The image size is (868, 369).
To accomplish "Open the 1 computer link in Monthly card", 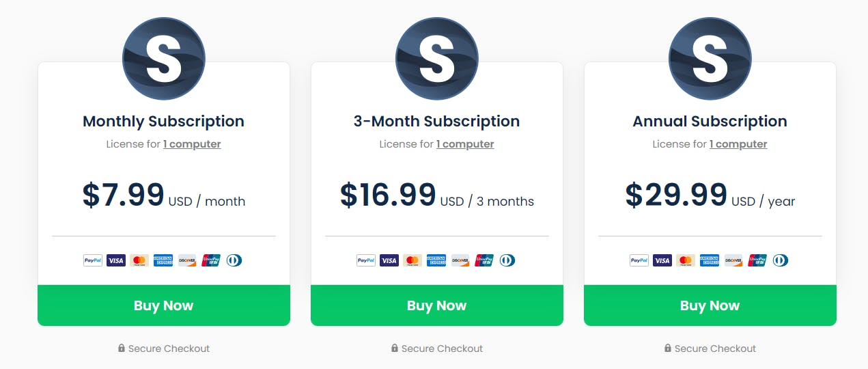I will [192, 144].
